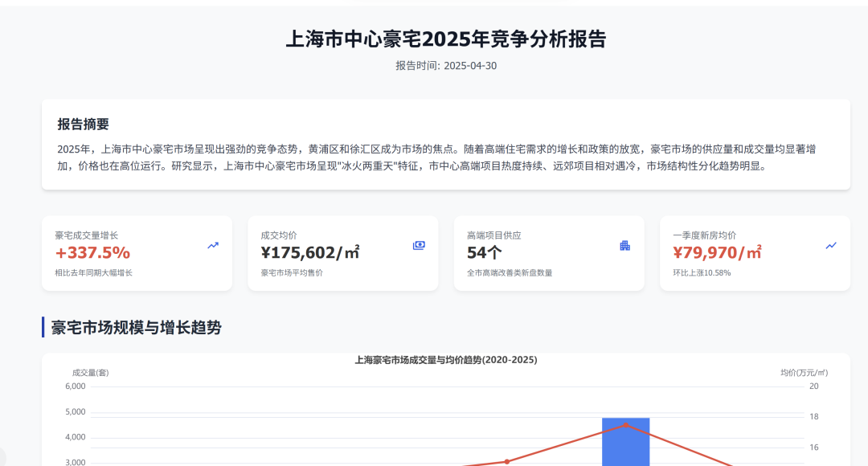Click the 18 right axis tick label
Image resolution: width=868 pixels, height=466 pixels.
tap(813, 417)
